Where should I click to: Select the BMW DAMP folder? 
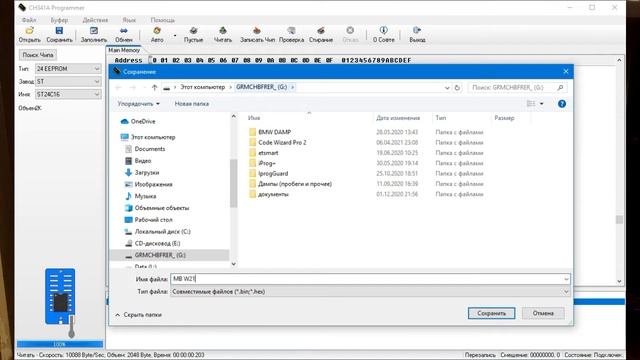click(269, 132)
